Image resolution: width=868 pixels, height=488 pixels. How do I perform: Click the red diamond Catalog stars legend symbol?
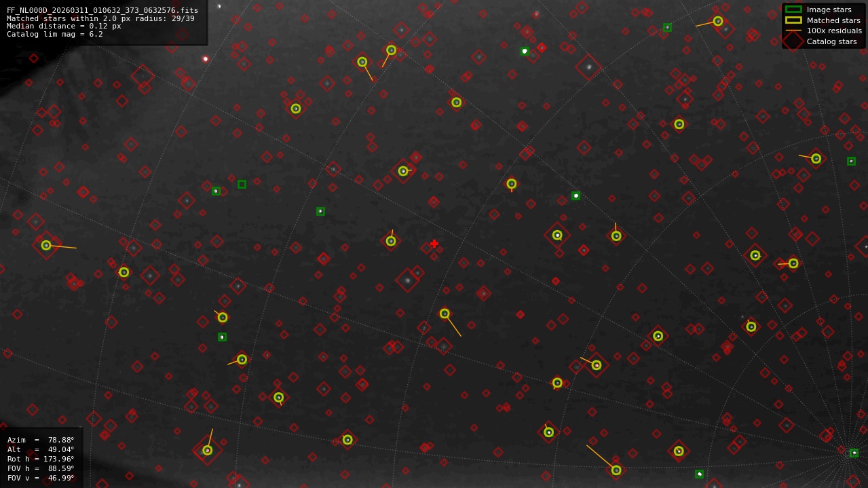tap(793, 41)
